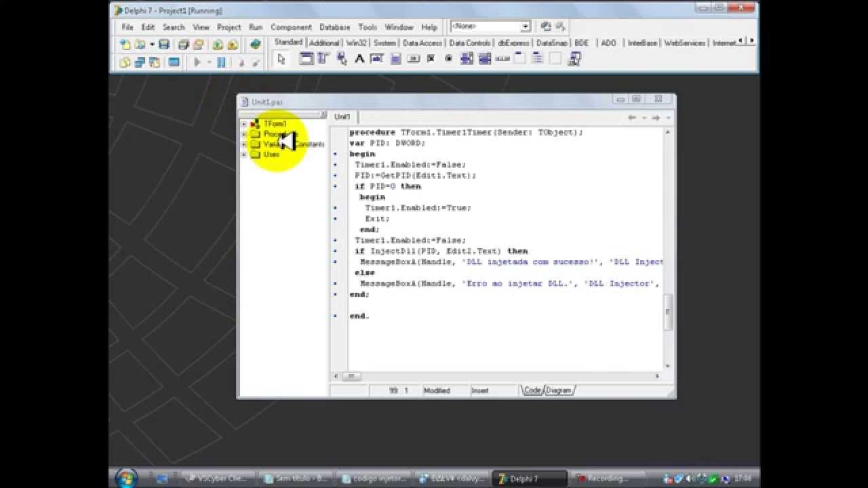The height and width of the screenshot is (488, 868).
Task: Expand the Variables/Constants tree node
Action: (244, 144)
